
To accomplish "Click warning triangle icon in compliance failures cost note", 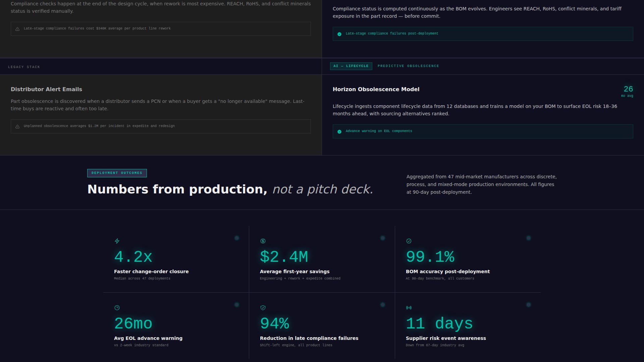I will pyautogui.click(x=17, y=29).
